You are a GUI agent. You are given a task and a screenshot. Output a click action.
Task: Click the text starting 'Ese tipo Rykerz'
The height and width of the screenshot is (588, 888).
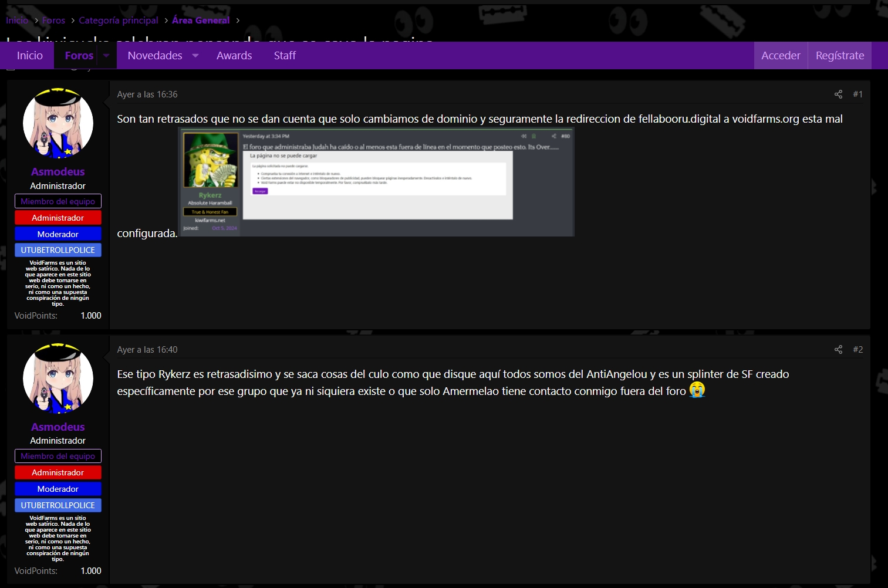(x=453, y=374)
